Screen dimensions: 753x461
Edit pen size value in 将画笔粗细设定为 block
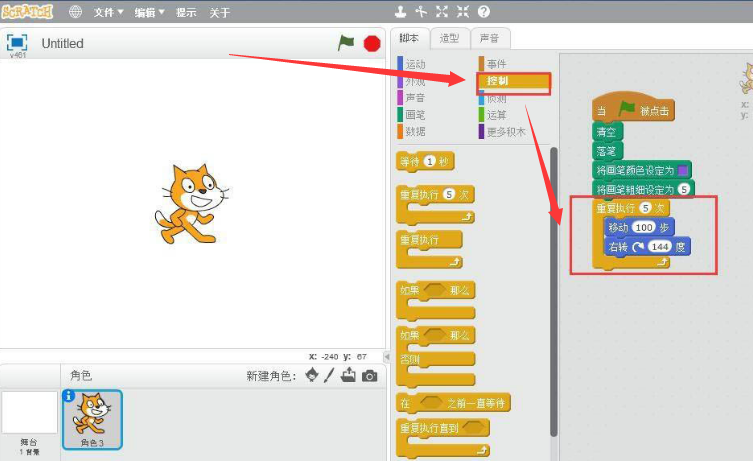pyautogui.click(x=684, y=189)
